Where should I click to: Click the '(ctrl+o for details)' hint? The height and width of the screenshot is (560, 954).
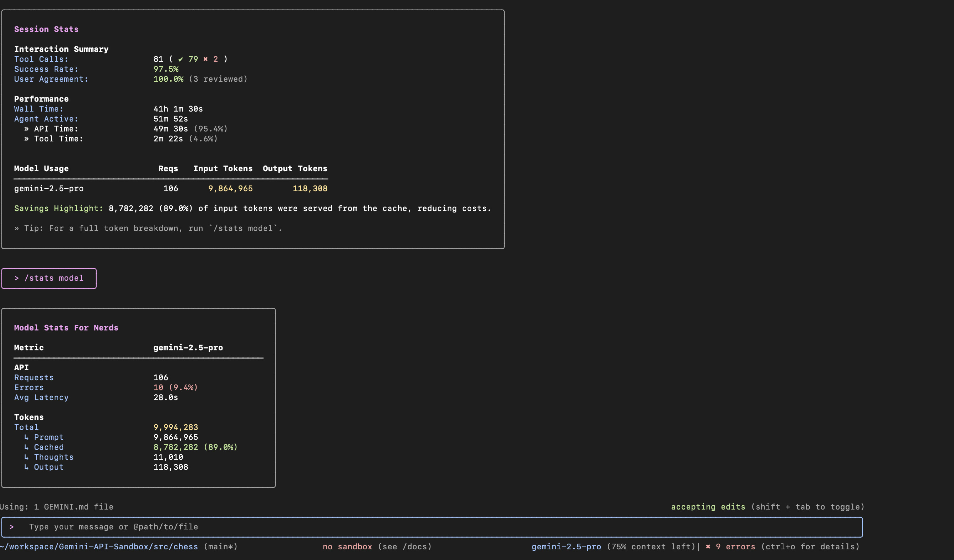pyautogui.click(x=810, y=547)
